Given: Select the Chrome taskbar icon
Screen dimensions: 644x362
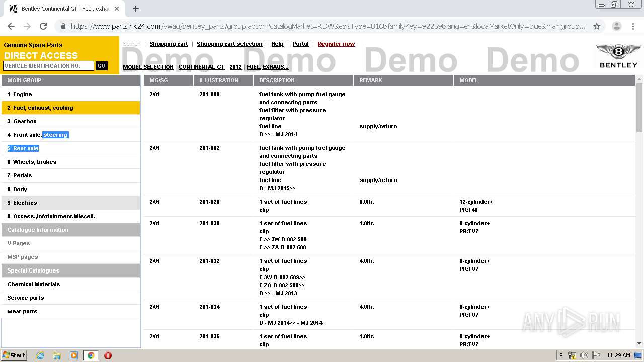Looking at the screenshot, I should pos(91,355).
